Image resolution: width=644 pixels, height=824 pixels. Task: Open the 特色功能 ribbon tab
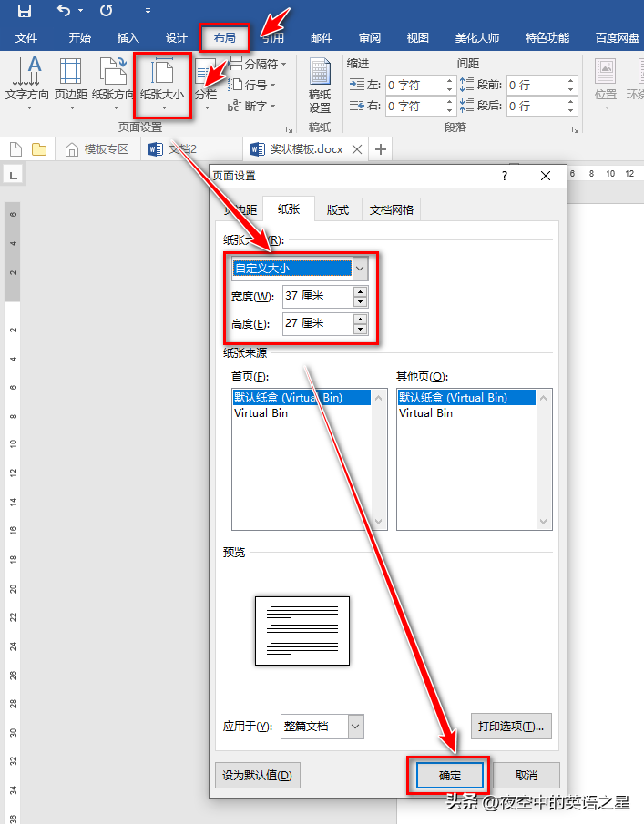(x=547, y=38)
